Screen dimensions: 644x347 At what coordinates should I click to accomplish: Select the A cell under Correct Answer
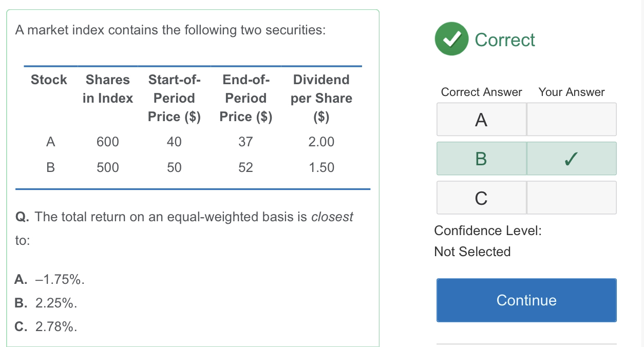(481, 120)
